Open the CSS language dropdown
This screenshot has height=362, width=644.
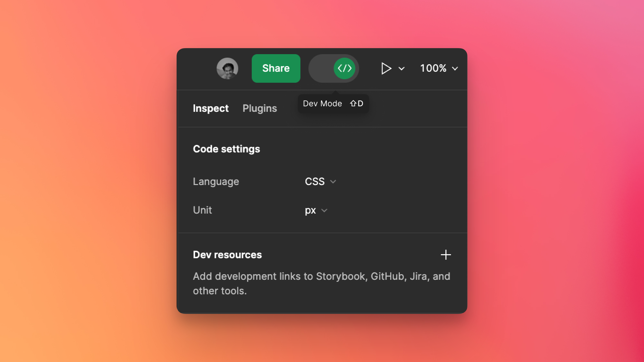(320, 182)
